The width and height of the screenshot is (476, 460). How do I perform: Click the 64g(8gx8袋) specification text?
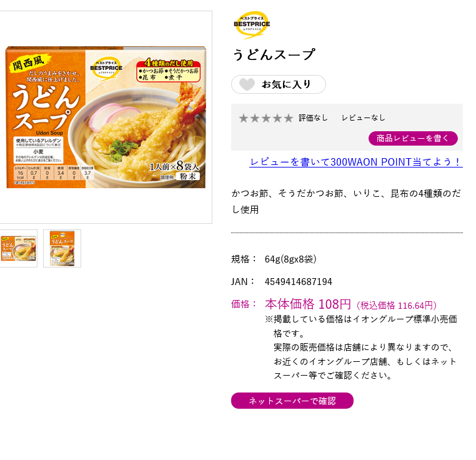pos(290,259)
